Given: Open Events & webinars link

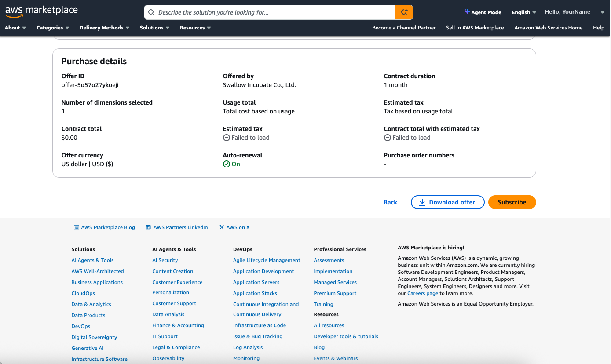Looking at the screenshot, I should click(x=336, y=358).
